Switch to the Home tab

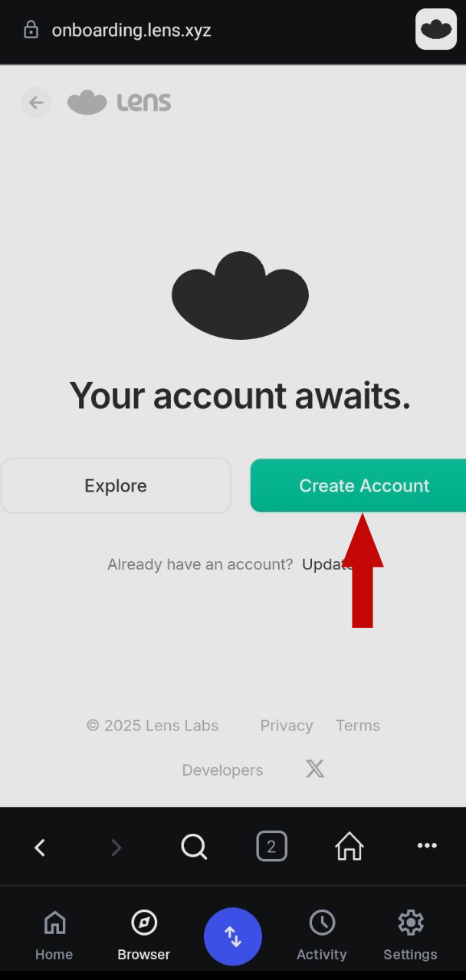coord(54,935)
